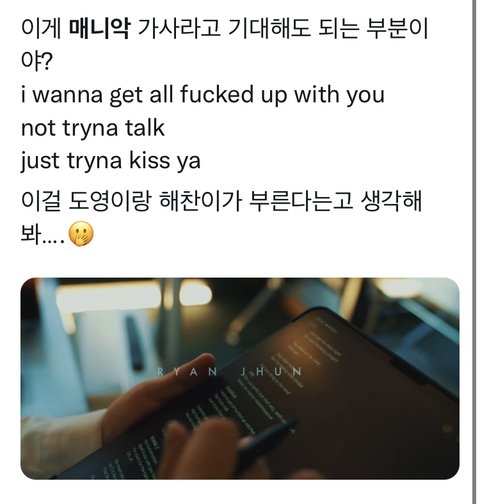The image size is (480, 504).
Task: Click the hand-over-mouth emoji
Action: click(x=81, y=234)
